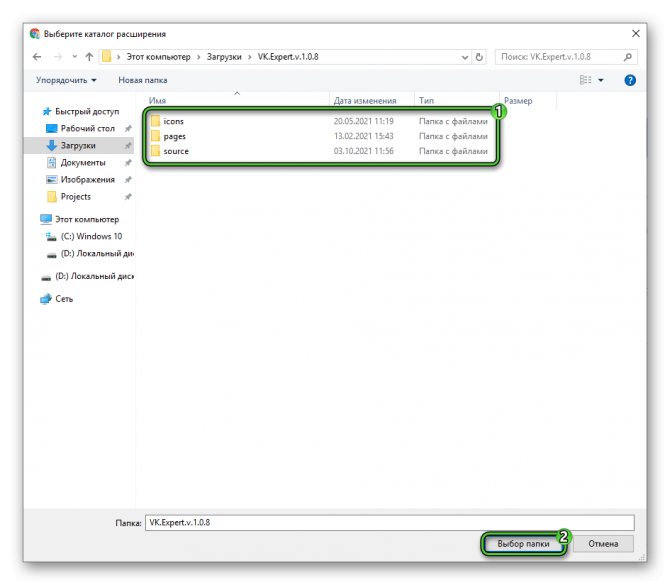Click the blue download arrow icon
The image size is (670, 585).
coord(51,145)
